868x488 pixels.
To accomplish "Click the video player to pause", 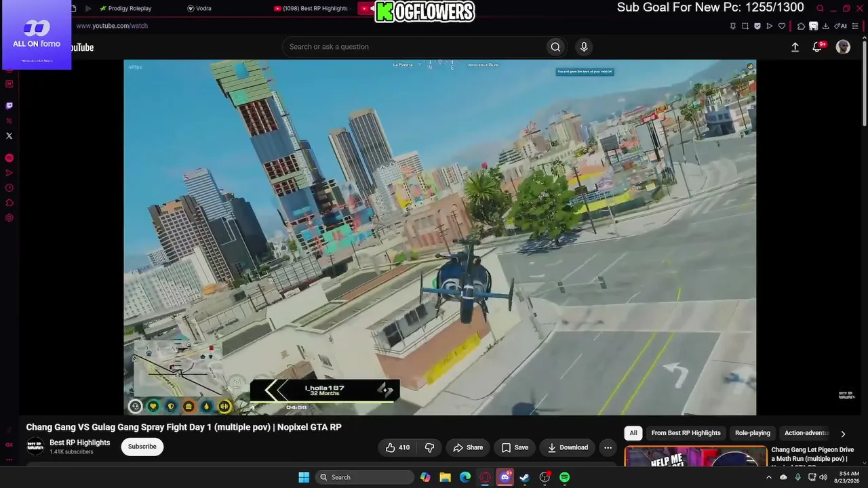I will [439, 237].
